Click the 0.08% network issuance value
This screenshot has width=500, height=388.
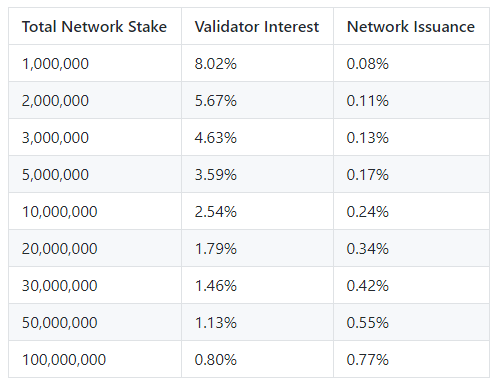click(368, 64)
